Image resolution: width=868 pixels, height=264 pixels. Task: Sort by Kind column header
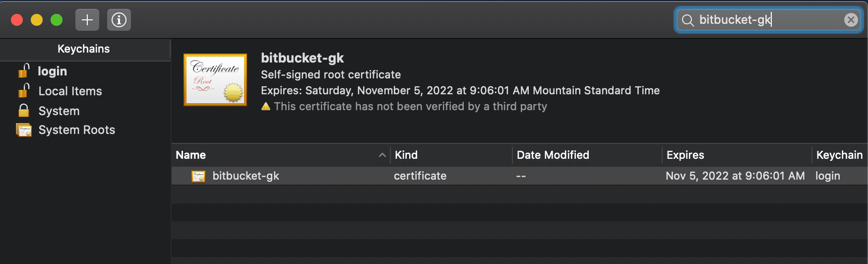click(406, 155)
